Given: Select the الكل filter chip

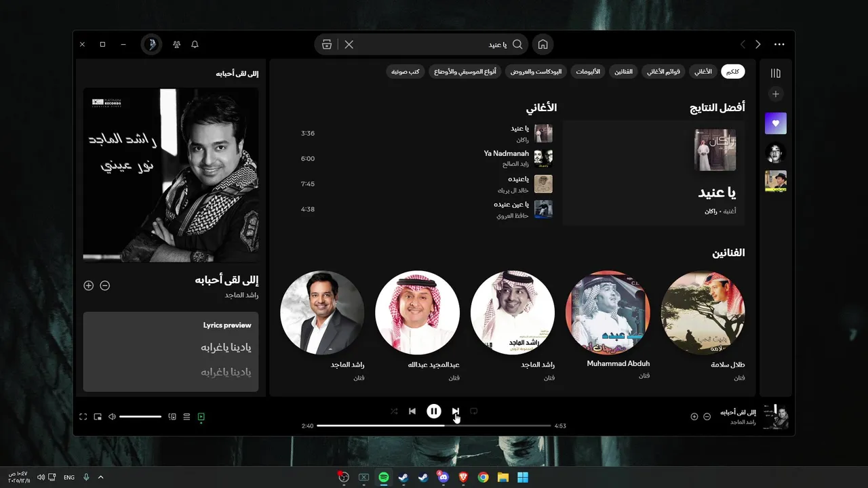Looking at the screenshot, I should [x=733, y=71].
